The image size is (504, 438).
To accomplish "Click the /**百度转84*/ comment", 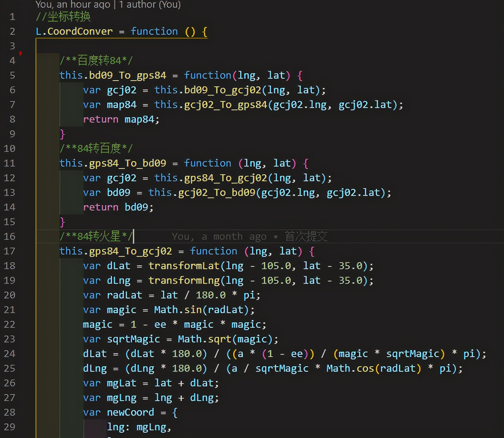I will click(96, 61).
